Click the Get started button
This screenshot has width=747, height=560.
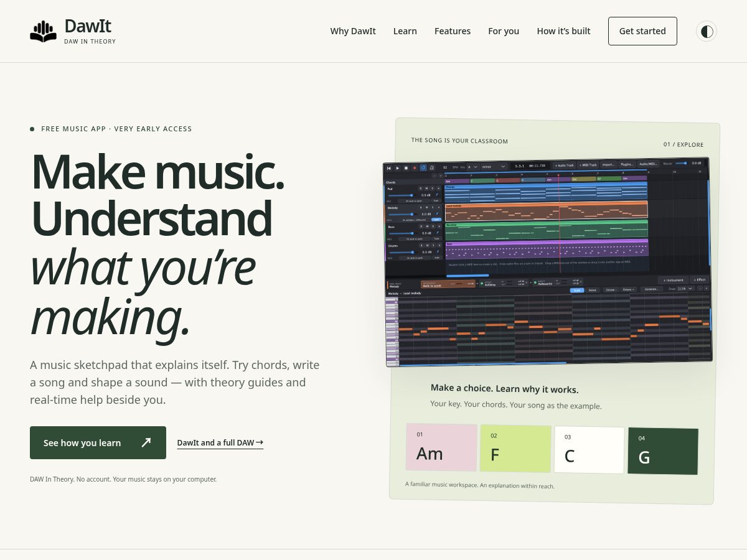pyautogui.click(x=642, y=31)
